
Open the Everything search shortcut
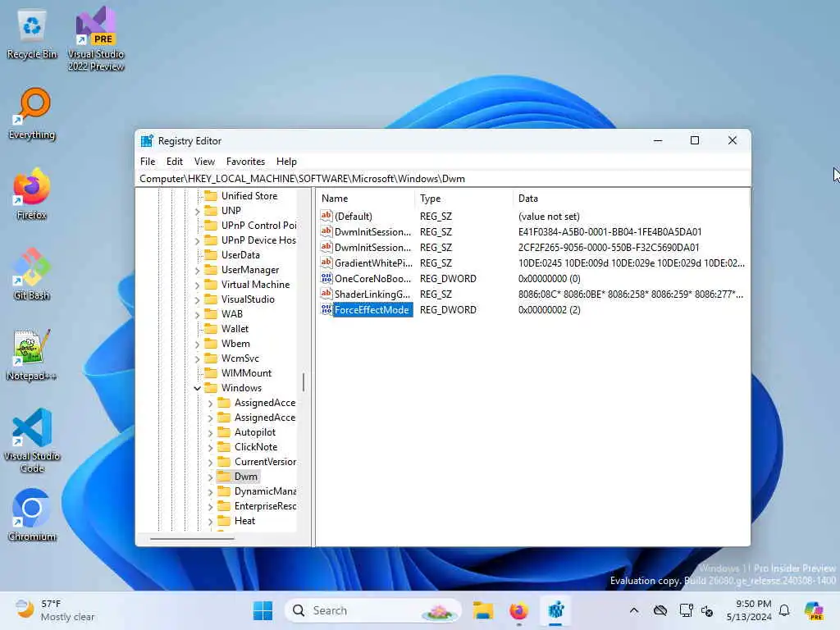tap(32, 115)
